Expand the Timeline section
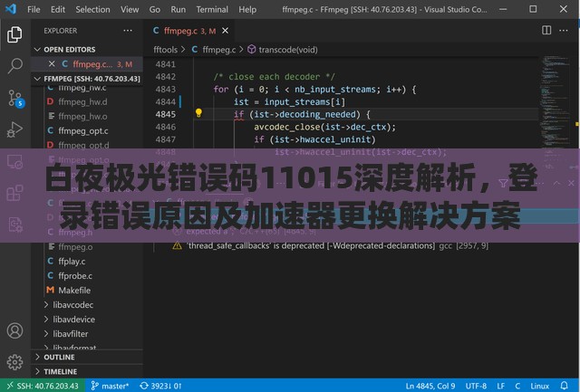580x392 pixels. coord(61,372)
